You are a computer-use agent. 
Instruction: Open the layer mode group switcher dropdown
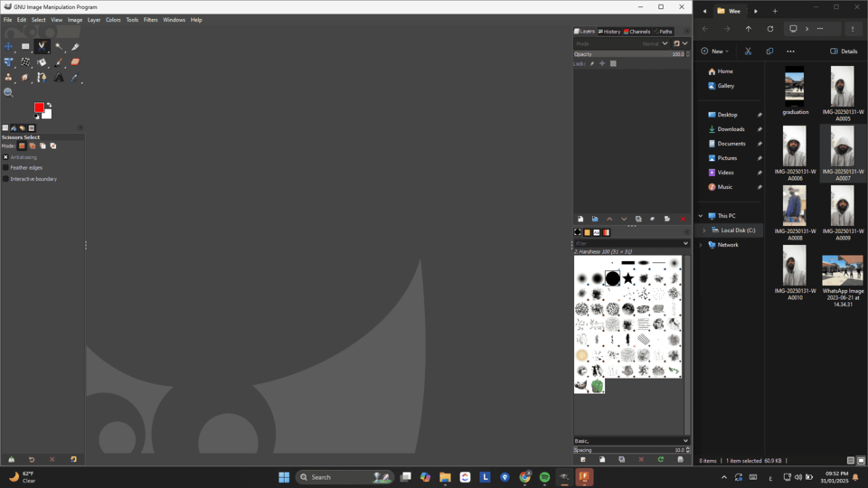(x=681, y=43)
